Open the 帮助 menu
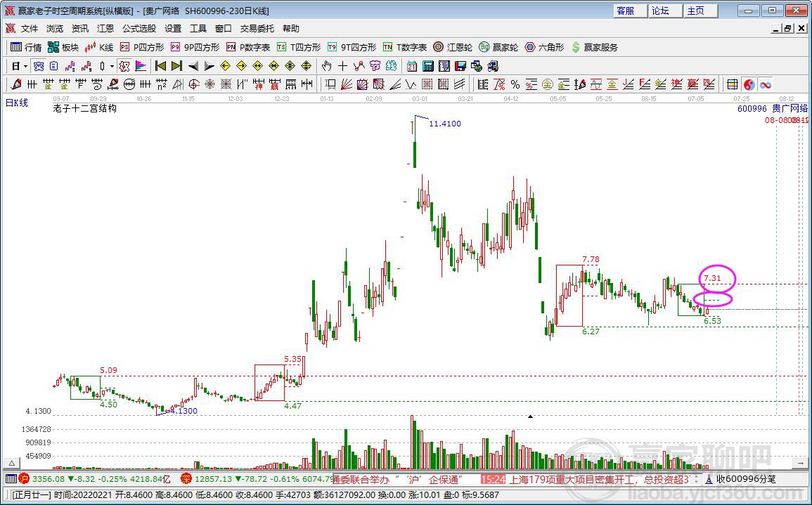This screenshot has width=812, height=505. [291, 29]
